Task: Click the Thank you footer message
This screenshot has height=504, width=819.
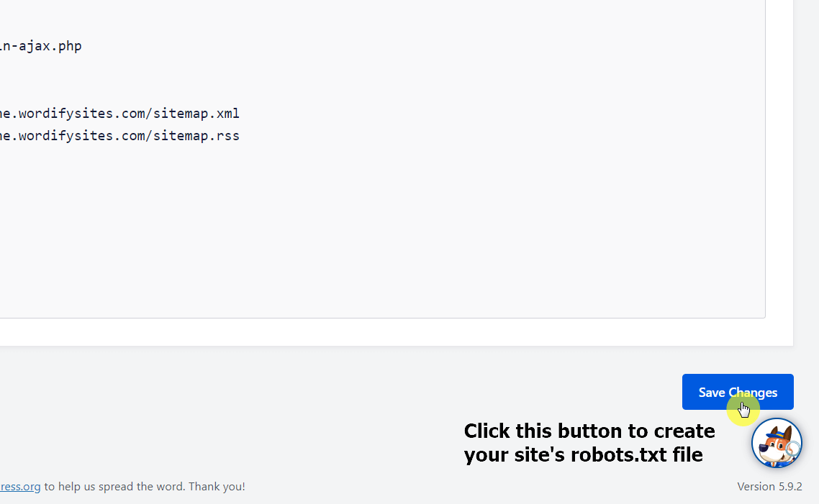Action: pos(144,486)
